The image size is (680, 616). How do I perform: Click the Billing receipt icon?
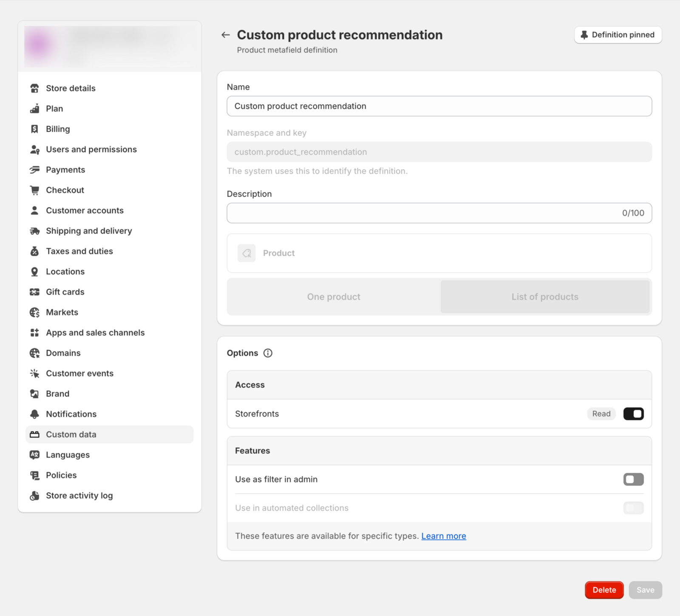(35, 129)
